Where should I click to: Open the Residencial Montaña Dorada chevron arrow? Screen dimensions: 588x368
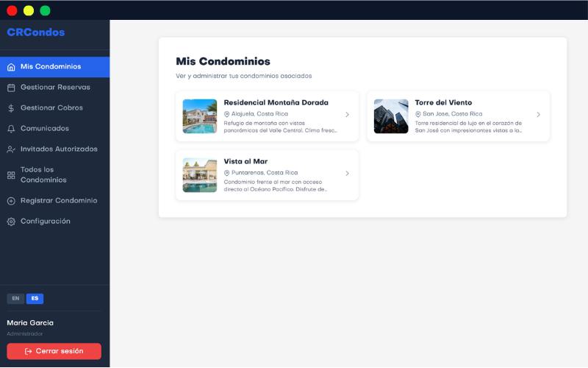click(347, 115)
